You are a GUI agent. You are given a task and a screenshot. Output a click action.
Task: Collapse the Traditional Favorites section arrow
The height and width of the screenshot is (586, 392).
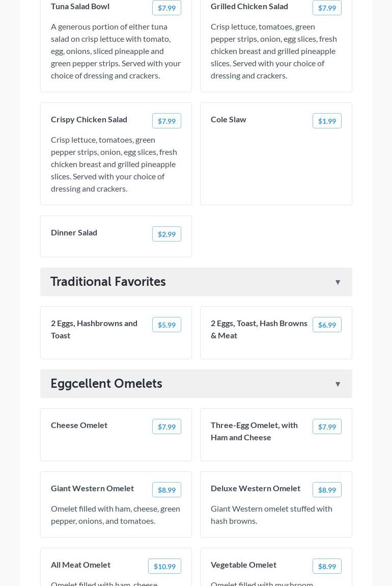click(338, 282)
